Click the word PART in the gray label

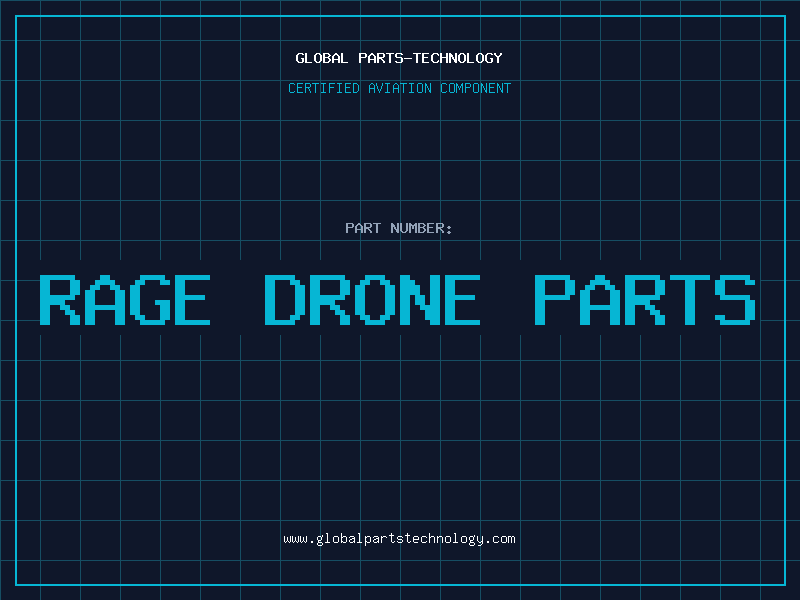click(x=363, y=228)
